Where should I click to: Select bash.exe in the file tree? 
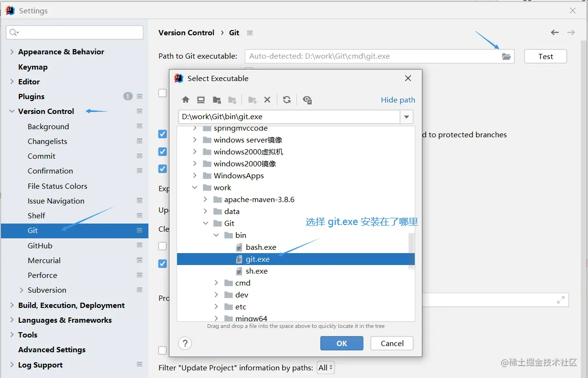[x=261, y=247]
